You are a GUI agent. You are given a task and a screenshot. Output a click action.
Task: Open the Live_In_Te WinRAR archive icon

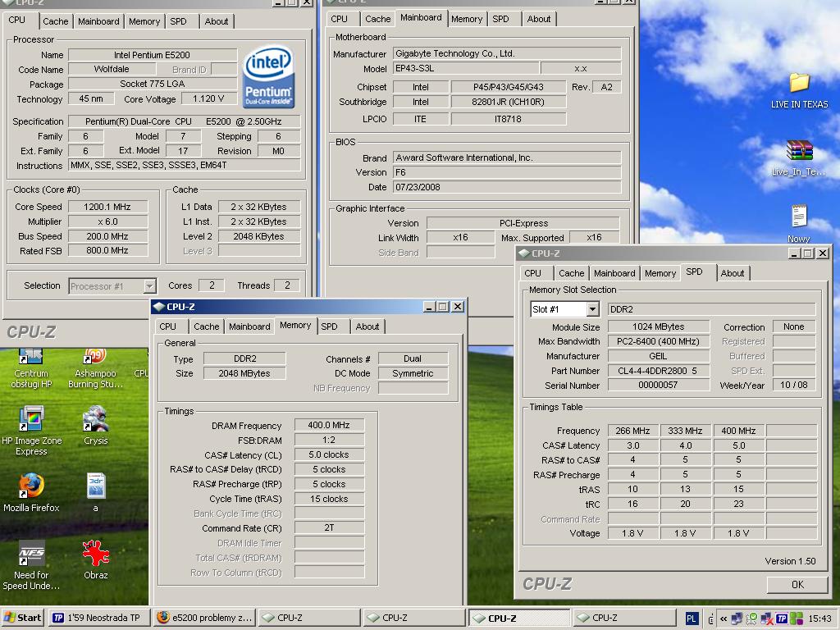point(799,152)
